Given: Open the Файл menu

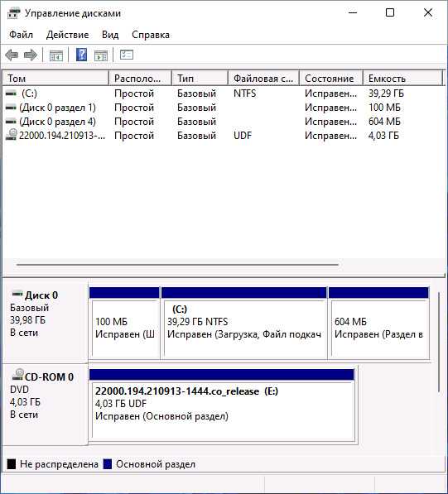Looking at the screenshot, I should 21,35.
